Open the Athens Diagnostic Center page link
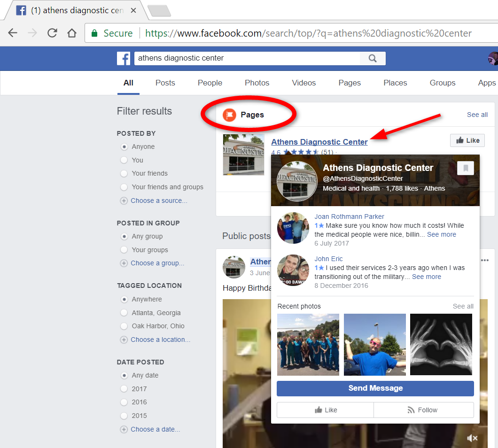498x448 pixels. tap(319, 142)
